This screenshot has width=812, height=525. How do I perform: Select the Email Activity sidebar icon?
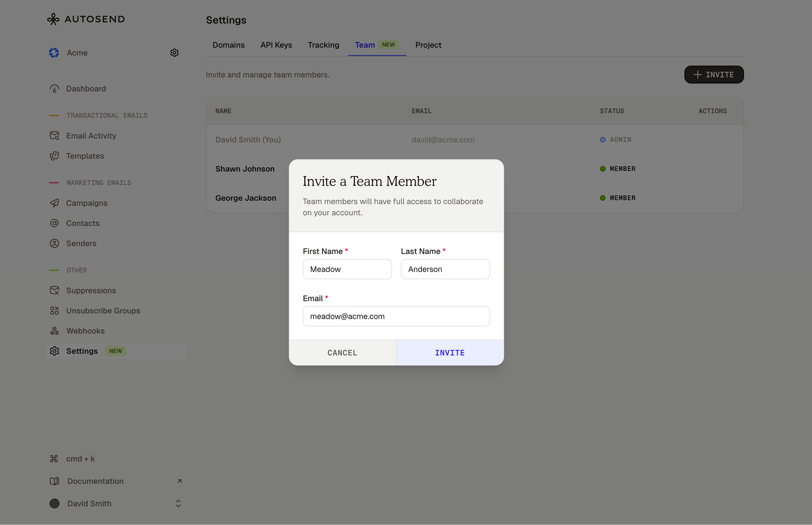(x=54, y=136)
